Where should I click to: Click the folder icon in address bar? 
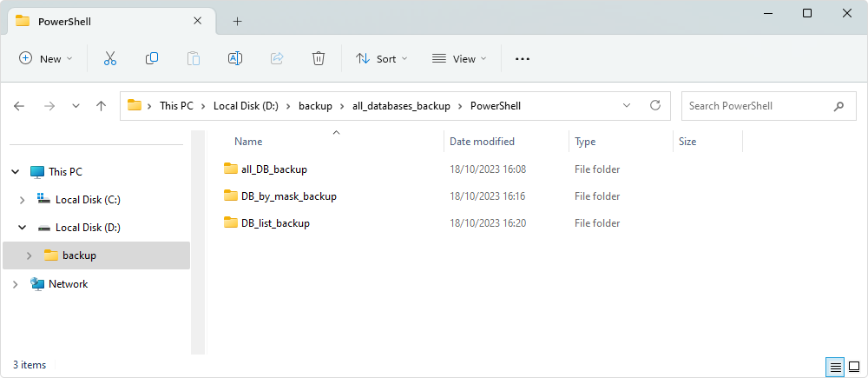135,105
